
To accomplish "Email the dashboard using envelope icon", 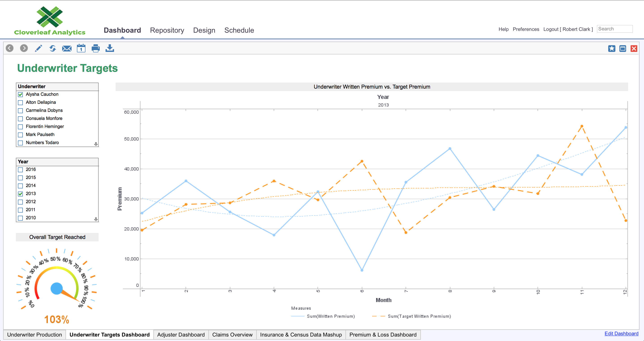I will (67, 48).
